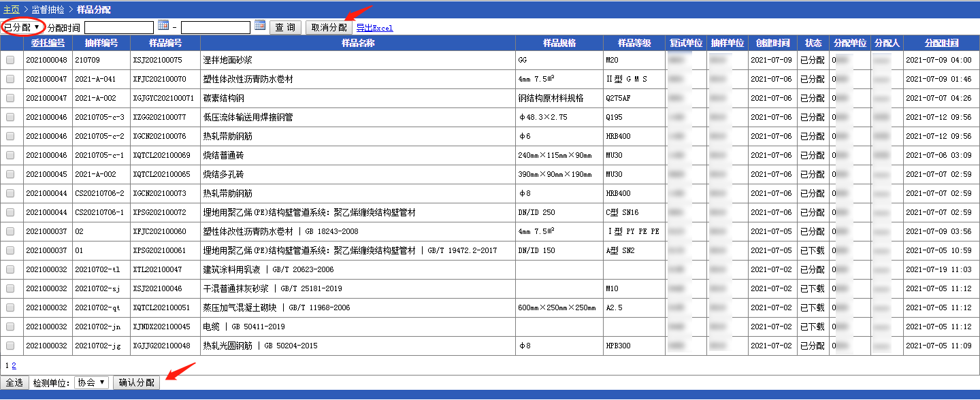This screenshot has height=400, width=980.
Task: Click the 全选 button
Action: 14,382
